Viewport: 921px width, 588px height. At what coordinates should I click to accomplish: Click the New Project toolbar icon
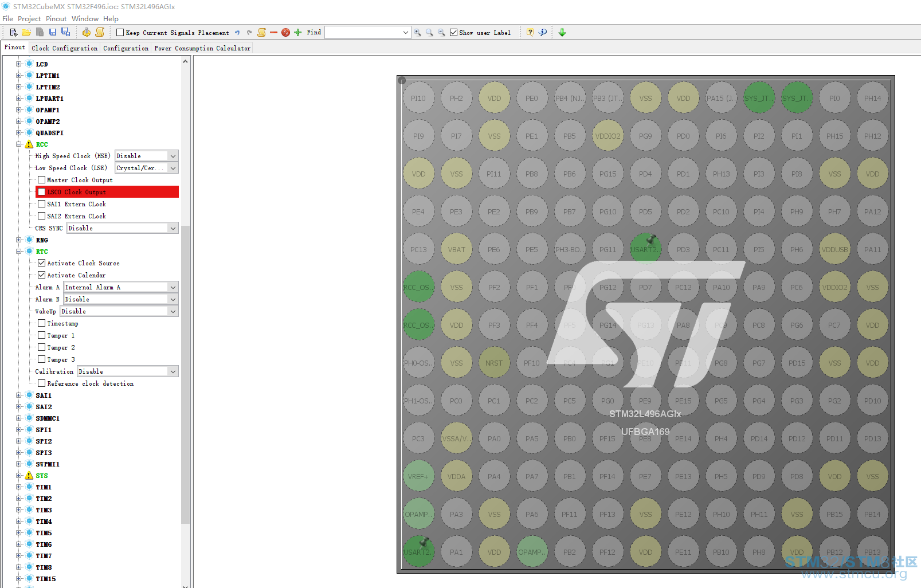[x=14, y=33]
